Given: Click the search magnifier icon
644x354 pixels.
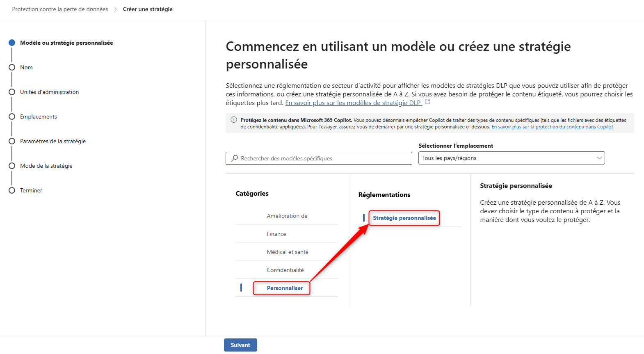Looking at the screenshot, I should 235,158.
